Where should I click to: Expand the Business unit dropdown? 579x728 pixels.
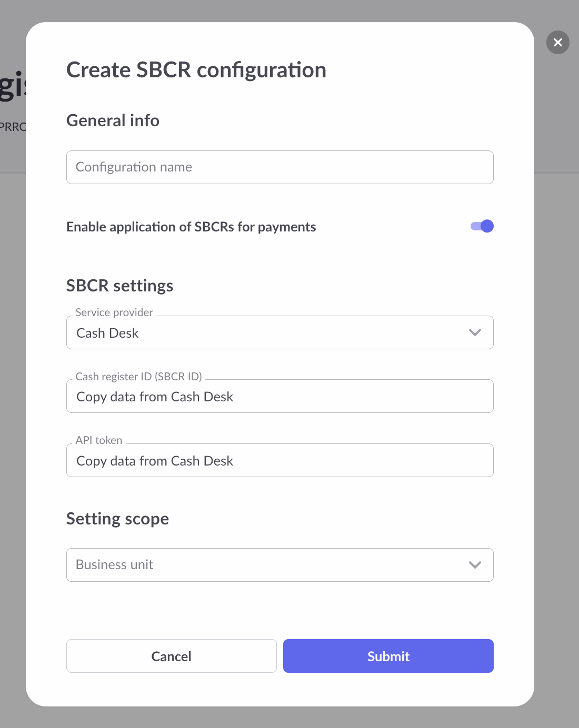tap(279, 565)
